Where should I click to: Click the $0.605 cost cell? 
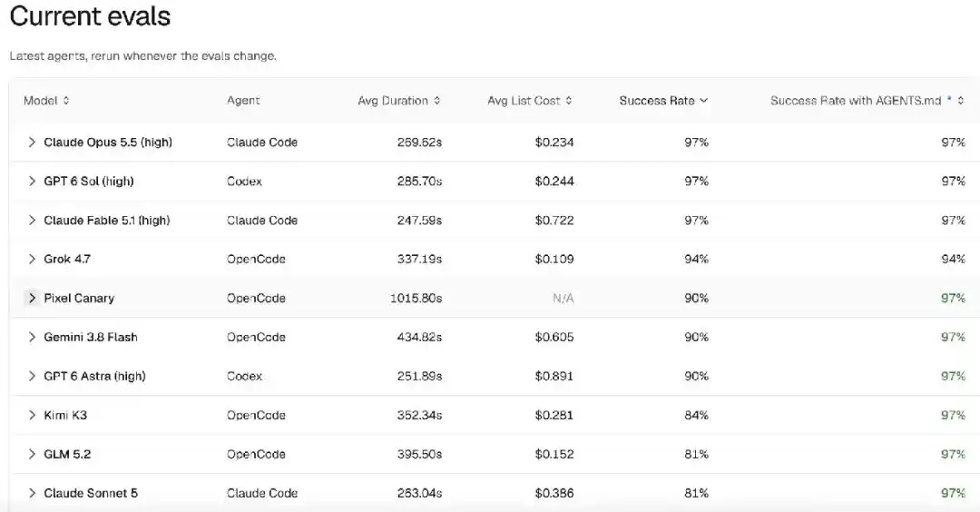[554, 337]
